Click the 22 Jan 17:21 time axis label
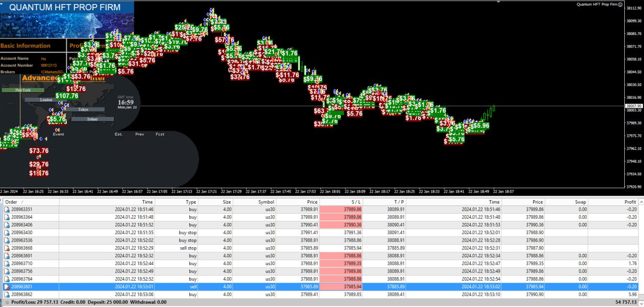This screenshot has height=307, width=644. [206, 191]
